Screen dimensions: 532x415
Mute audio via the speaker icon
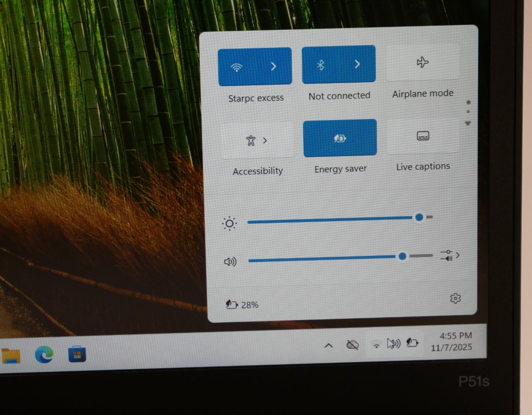coord(230,262)
